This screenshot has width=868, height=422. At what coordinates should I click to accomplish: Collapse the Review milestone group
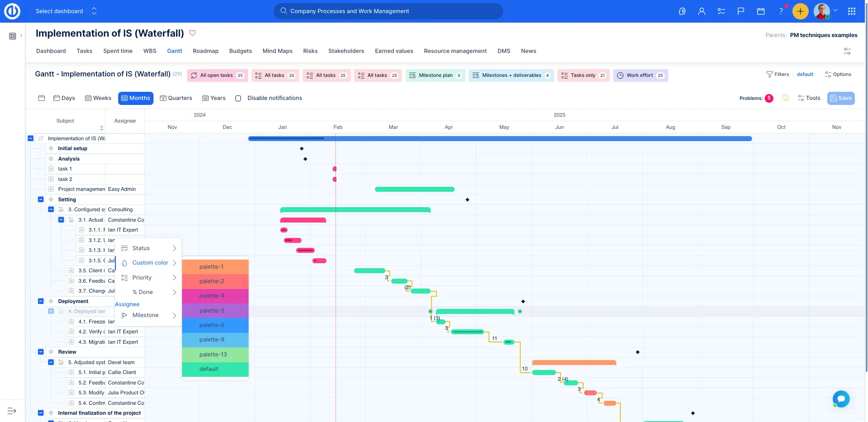point(41,352)
